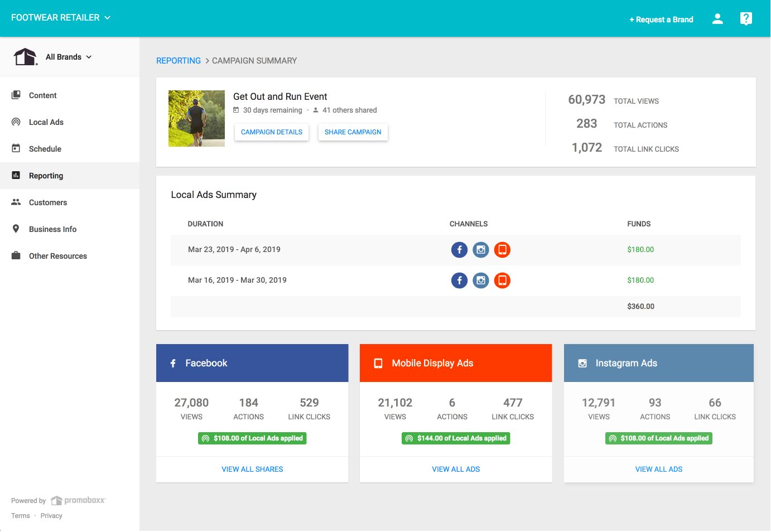771x532 pixels.
Task: Click the Facebook card header icon
Action: (173, 364)
